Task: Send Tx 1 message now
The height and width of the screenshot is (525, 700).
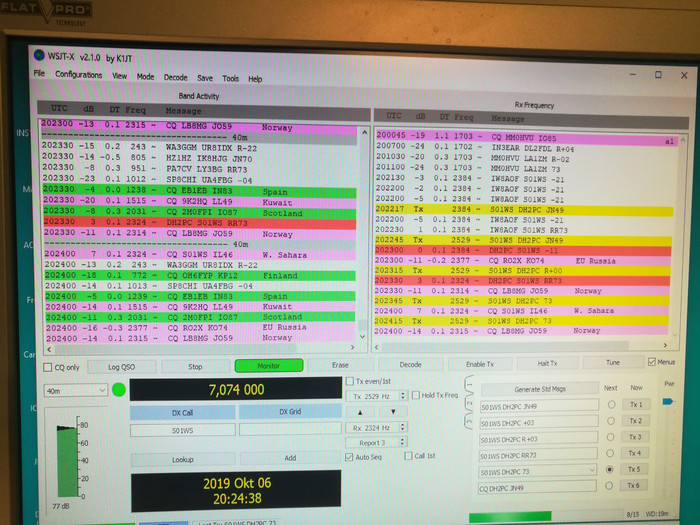Action: point(636,404)
